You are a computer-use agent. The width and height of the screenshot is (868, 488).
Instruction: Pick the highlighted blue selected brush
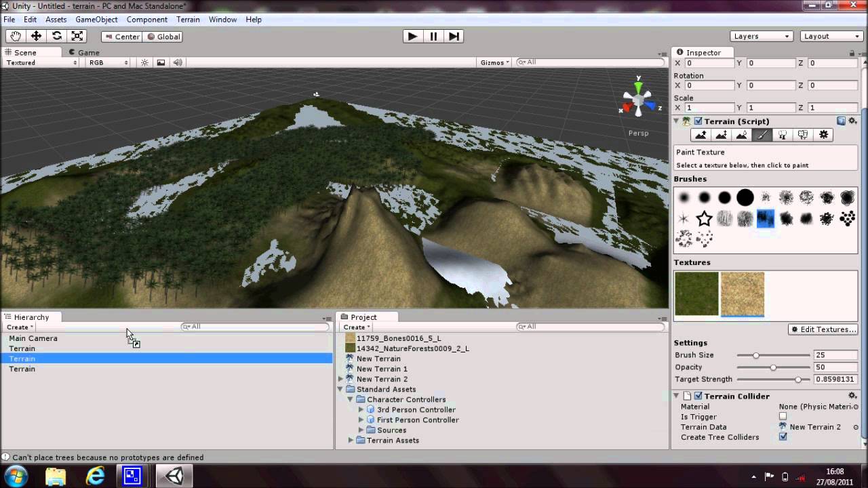(x=766, y=218)
